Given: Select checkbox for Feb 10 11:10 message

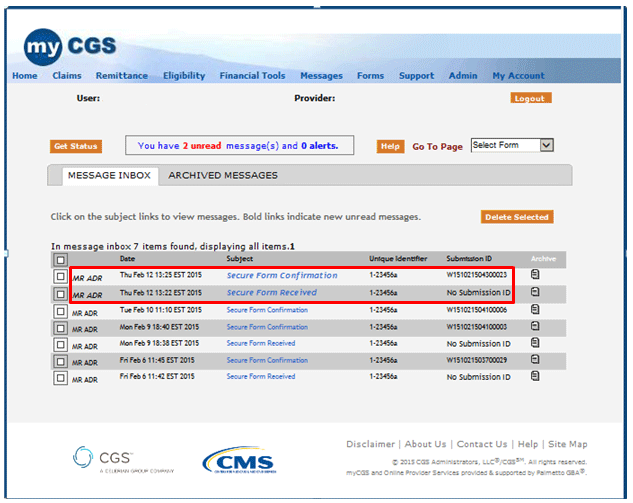Looking at the screenshot, I should pos(61,311).
